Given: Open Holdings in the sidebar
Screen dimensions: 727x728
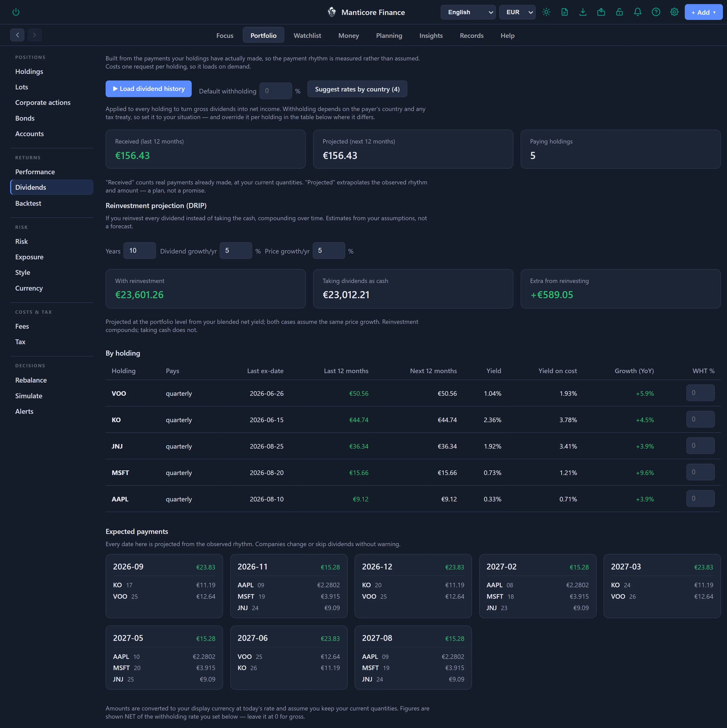Looking at the screenshot, I should click(52, 72).
